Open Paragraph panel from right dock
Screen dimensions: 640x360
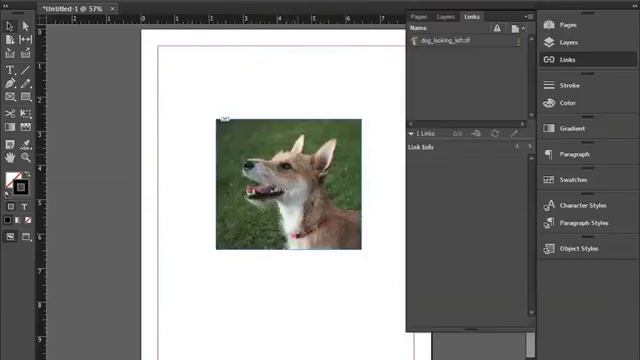pos(588,154)
